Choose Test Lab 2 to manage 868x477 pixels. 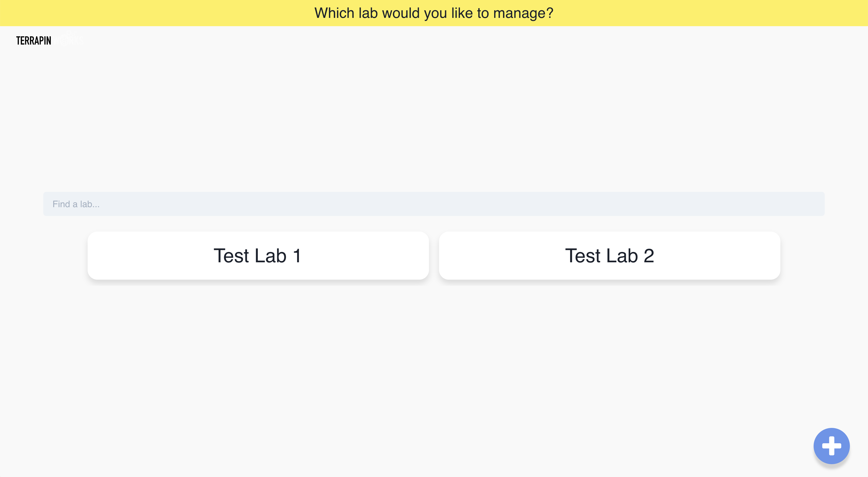pos(610,256)
